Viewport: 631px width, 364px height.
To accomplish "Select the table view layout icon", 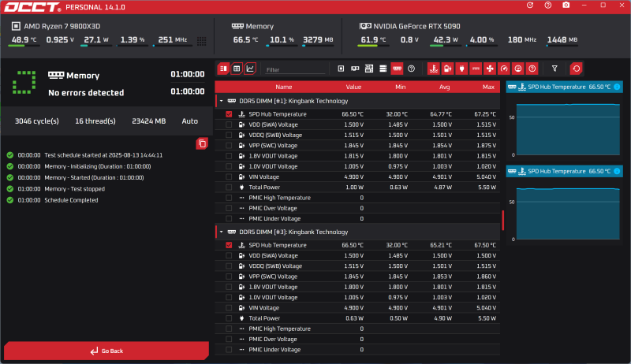I will tap(237, 69).
